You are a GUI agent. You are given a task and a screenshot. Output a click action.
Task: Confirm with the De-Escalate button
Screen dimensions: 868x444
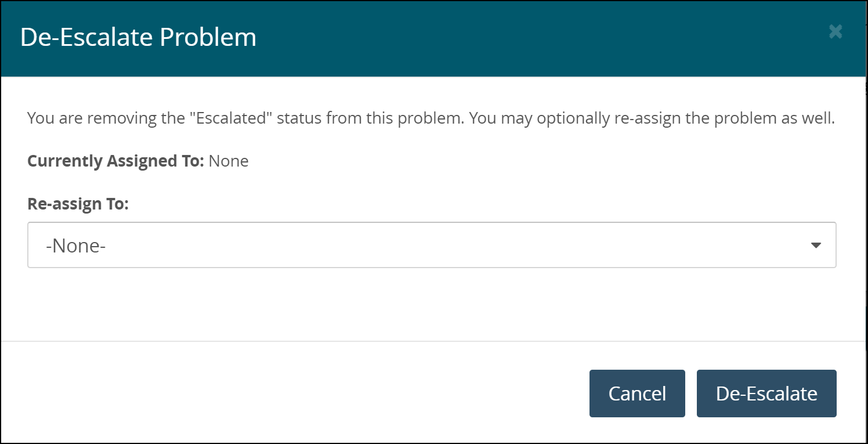[x=766, y=394]
